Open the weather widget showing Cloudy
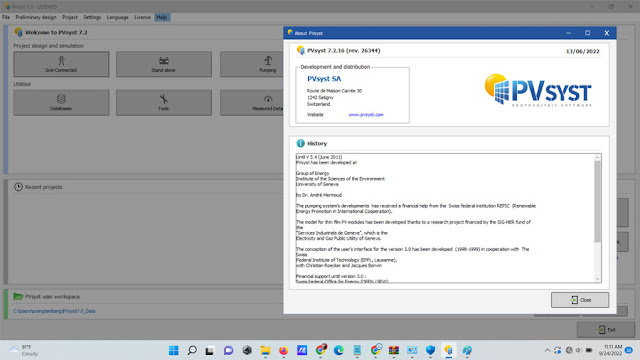 [24, 350]
